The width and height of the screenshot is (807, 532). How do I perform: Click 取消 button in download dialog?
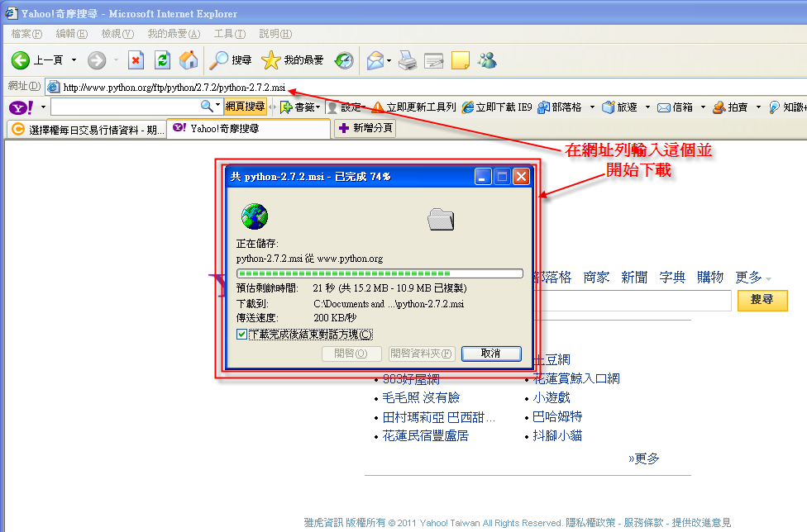tap(491, 354)
